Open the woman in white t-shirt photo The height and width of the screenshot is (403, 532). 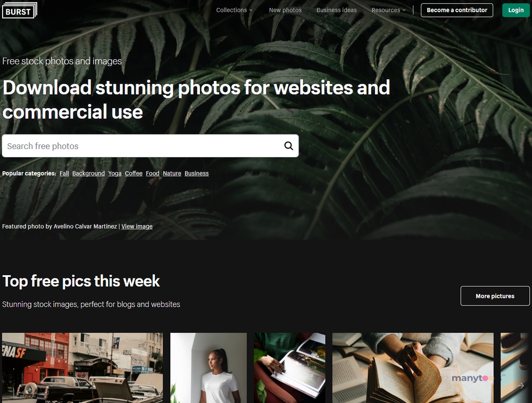coord(209,368)
